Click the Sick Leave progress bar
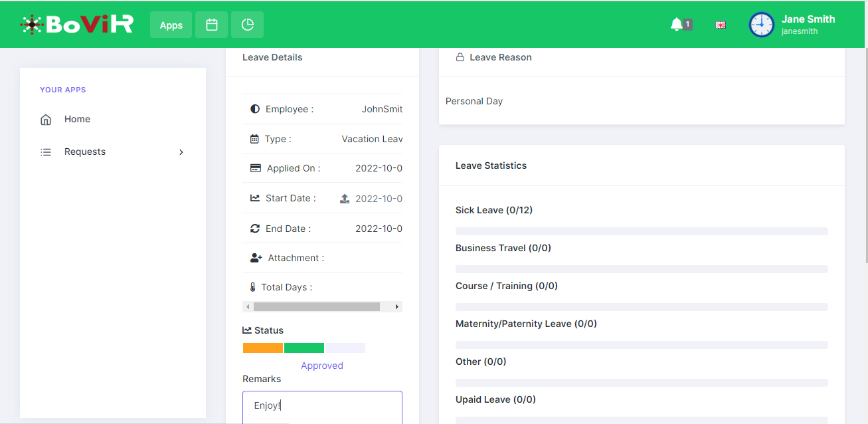868x424 pixels. pyautogui.click(x=642, y=231)
